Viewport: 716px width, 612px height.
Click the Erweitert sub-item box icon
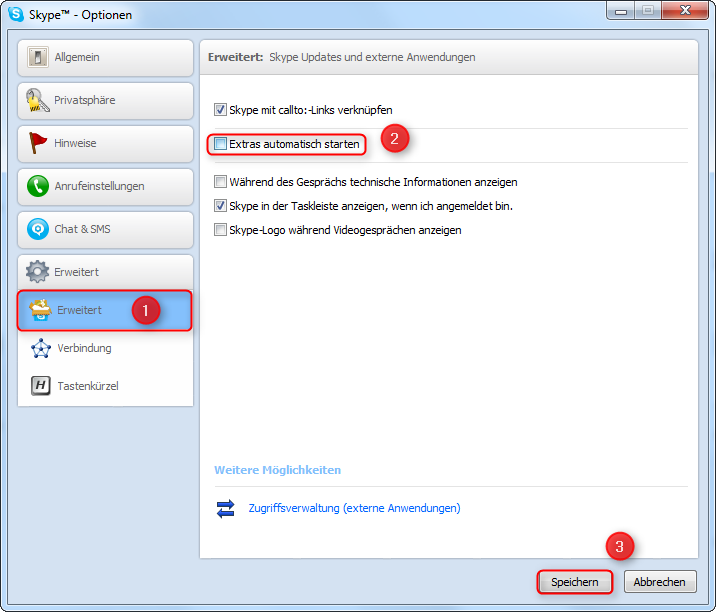click(x=40, y=310)
